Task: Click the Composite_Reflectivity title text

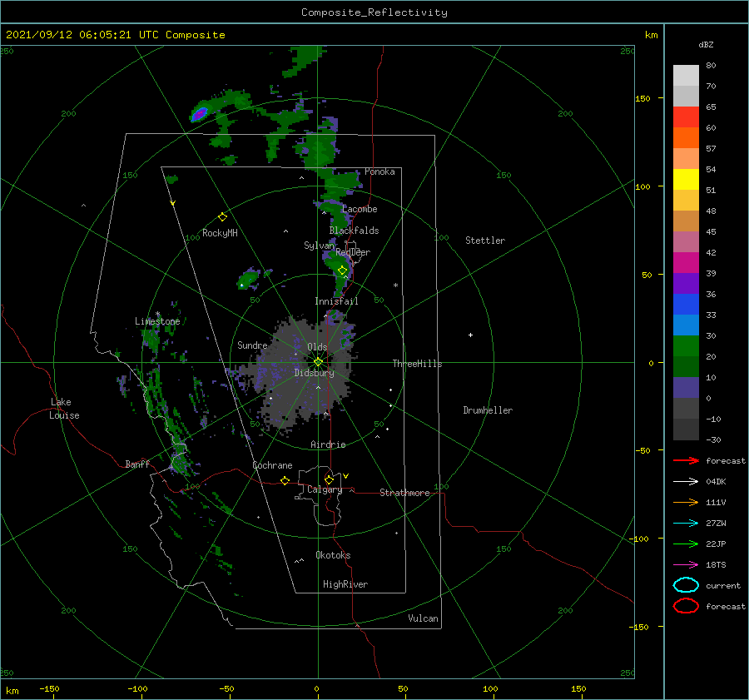Action: 374,12
